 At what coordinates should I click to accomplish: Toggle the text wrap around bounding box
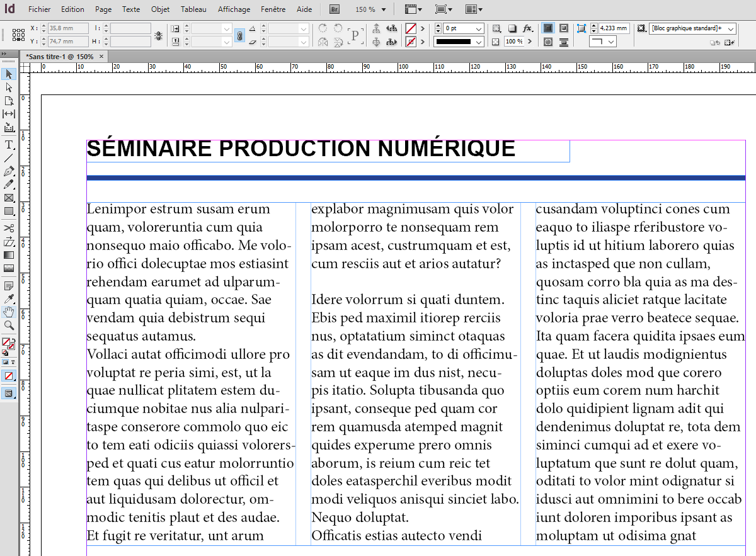[x=563, y=28]
